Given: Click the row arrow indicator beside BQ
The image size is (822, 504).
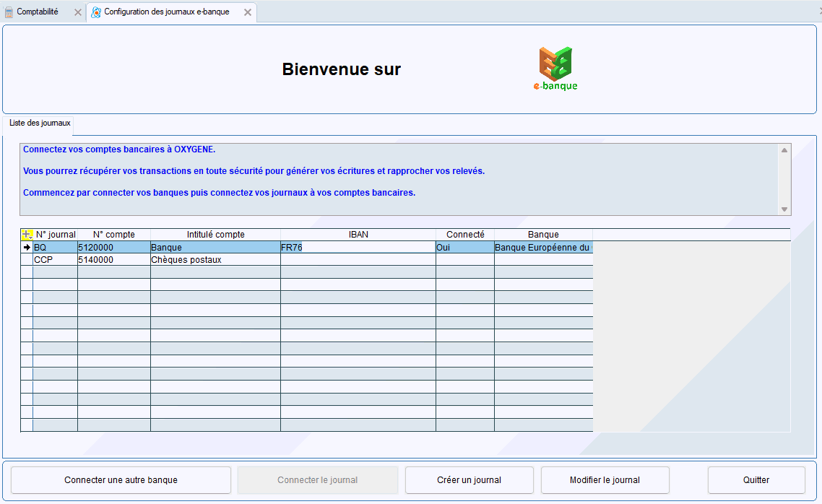Looking at the screenshot, I should pos(27,247).
